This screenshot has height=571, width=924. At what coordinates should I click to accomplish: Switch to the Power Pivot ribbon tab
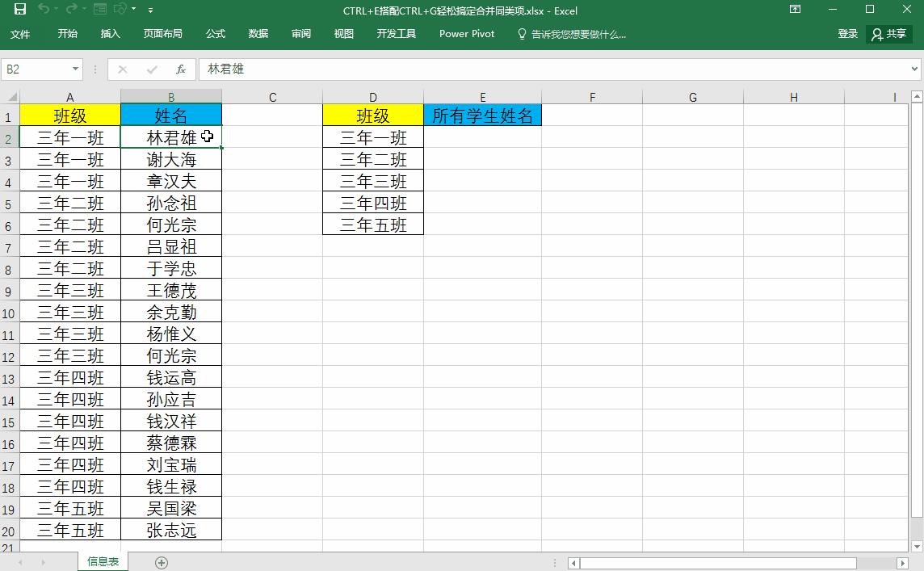[467, 34]
